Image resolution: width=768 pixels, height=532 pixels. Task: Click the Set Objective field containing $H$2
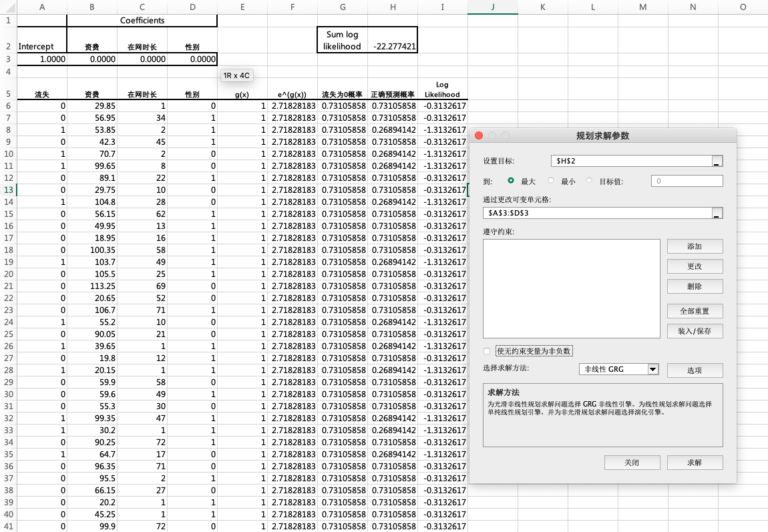[631, 161]
